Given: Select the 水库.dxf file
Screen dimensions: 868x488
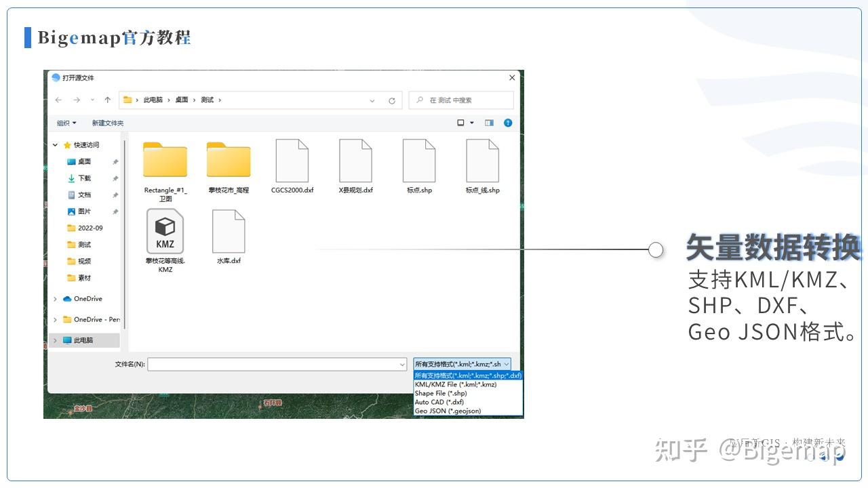Looking at the screenshot, I should (228, 230).
